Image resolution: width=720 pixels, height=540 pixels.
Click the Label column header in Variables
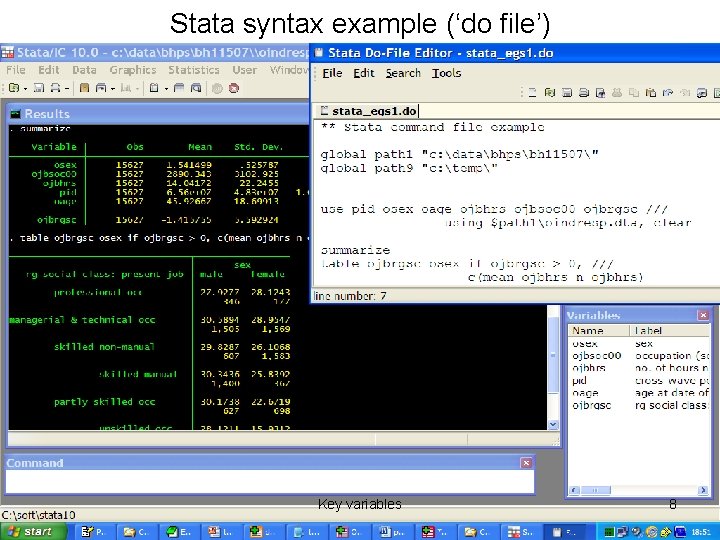coord(669,331)
